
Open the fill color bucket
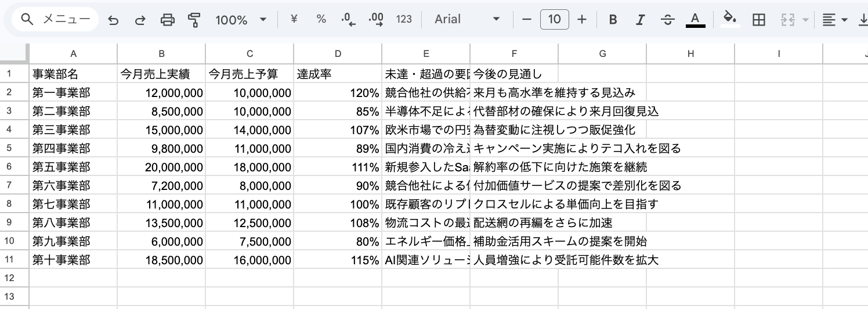tap(730, 19)
